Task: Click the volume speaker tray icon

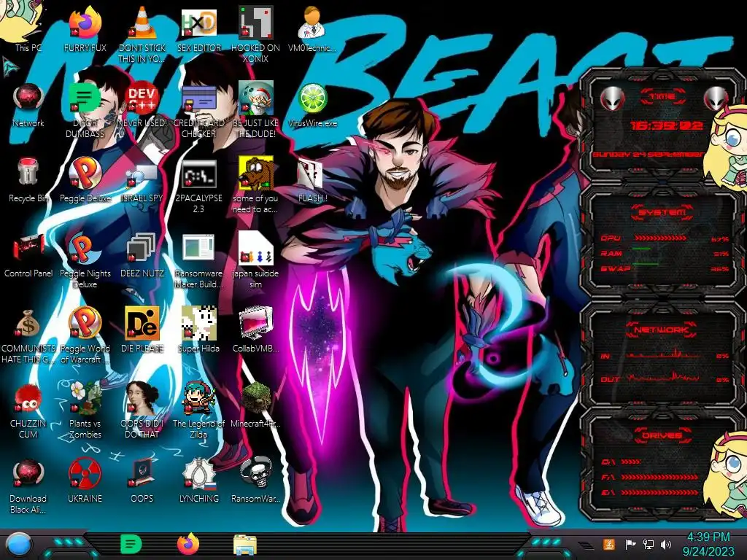Action: [x=666, y=544]
